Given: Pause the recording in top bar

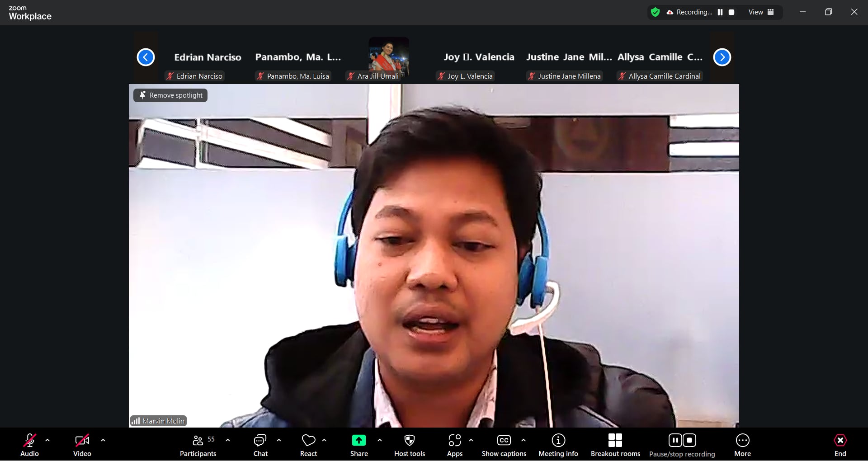Looking at the screenshot, I should (720, 12).
